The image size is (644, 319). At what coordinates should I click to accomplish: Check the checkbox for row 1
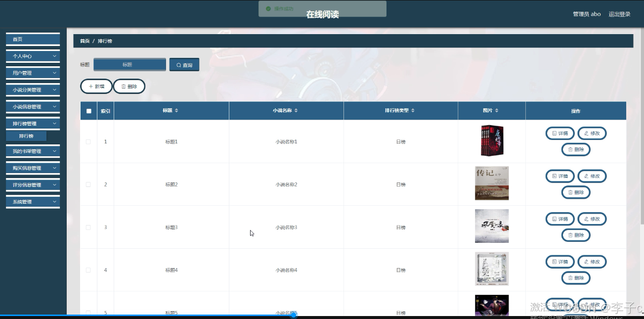coord(88,141)
